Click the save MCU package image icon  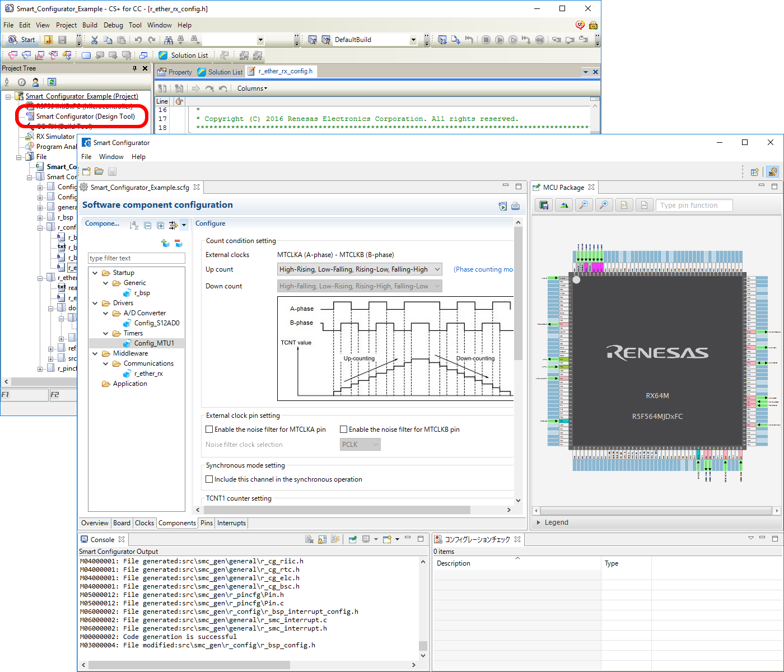pos(543,206)
